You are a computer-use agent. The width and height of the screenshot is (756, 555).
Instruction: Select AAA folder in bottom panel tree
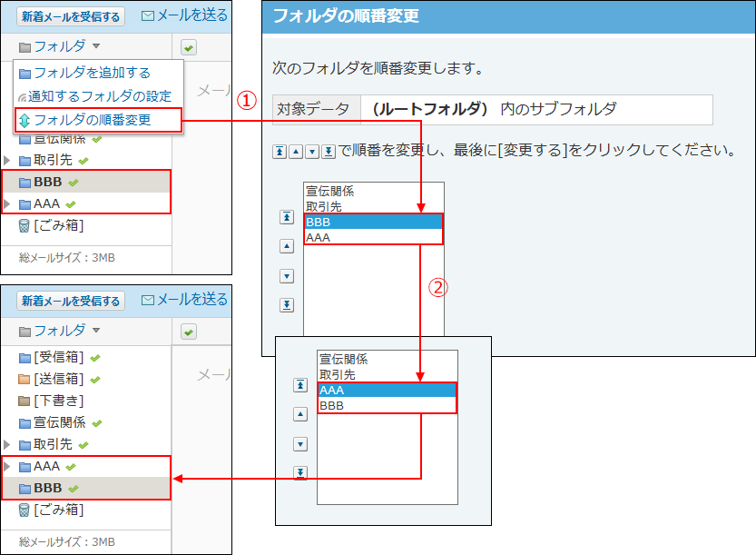point(47,466)
